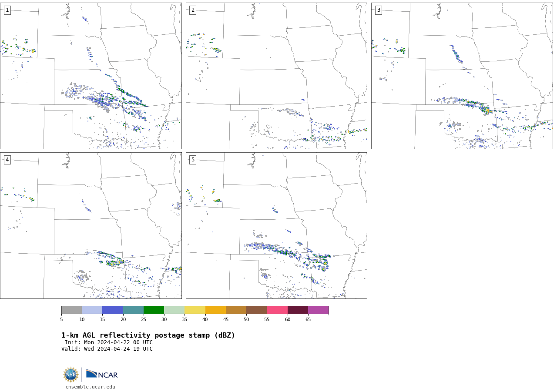Click the panel number label 1
557x392 pixels.
(x=7, y=10)
